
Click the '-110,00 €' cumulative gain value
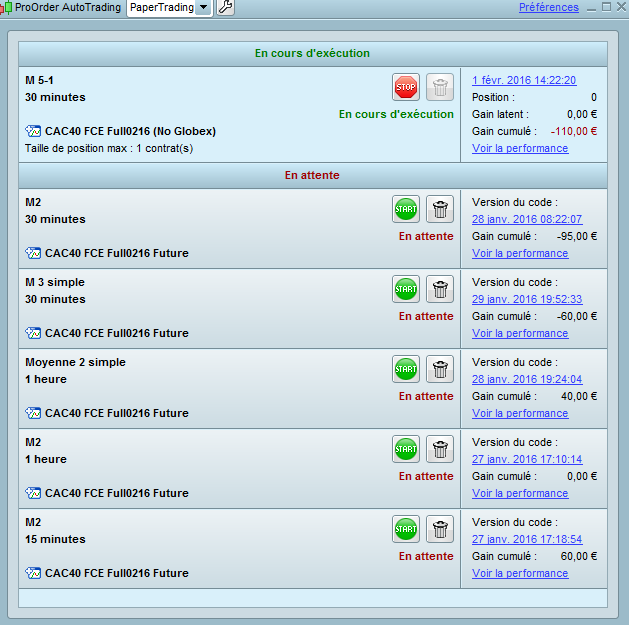[x=574, y=131]
